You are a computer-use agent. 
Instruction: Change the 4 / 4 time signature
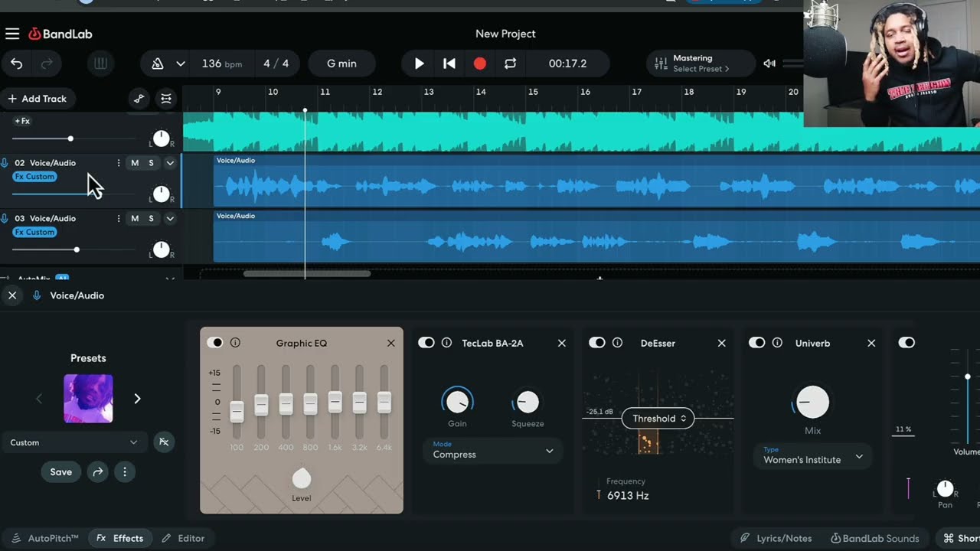click(276, 64)
